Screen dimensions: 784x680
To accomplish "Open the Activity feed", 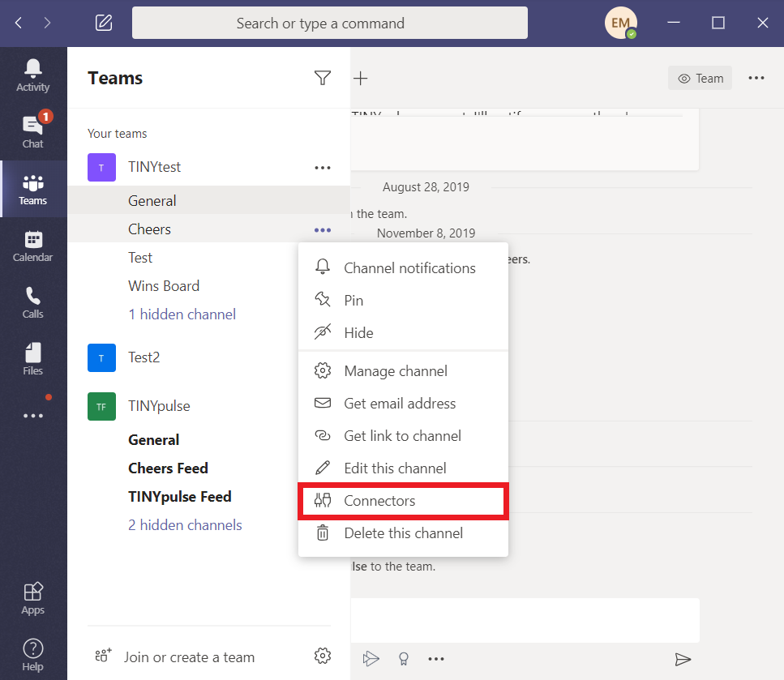I will 33,74.
